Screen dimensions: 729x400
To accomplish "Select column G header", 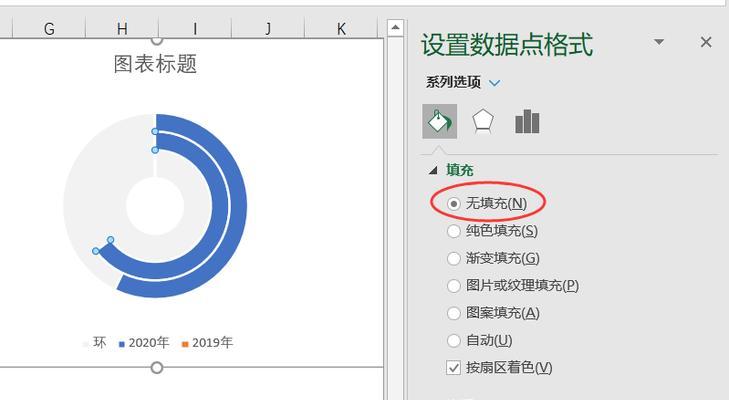I will [49, 29].
